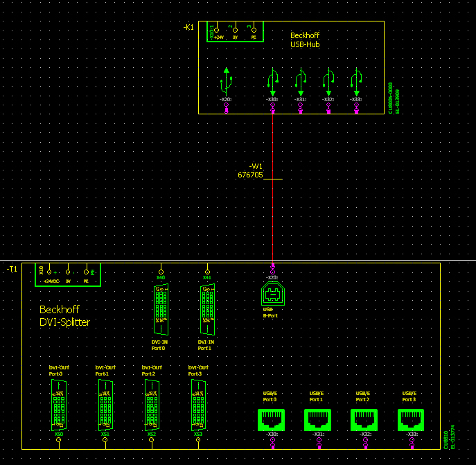Click the magenta connection point above T1 -X20

pos(272,269)
